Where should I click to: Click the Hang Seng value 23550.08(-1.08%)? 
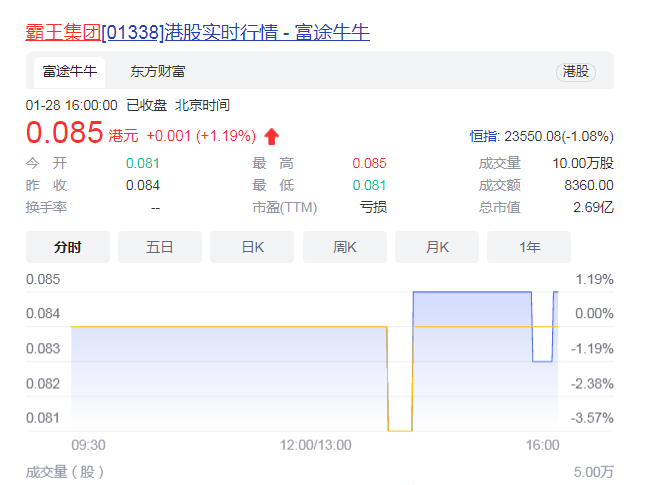pos(559,136)
